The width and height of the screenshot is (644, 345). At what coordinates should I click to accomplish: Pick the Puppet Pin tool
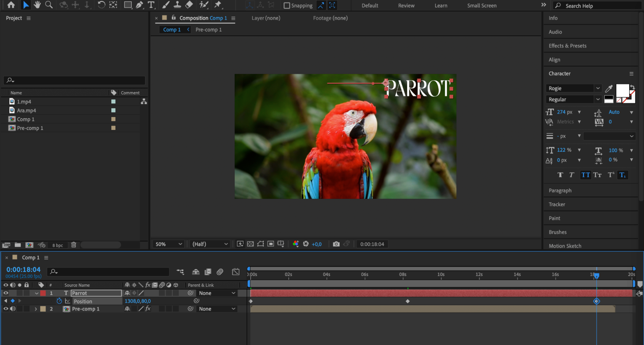pos(218,5)
